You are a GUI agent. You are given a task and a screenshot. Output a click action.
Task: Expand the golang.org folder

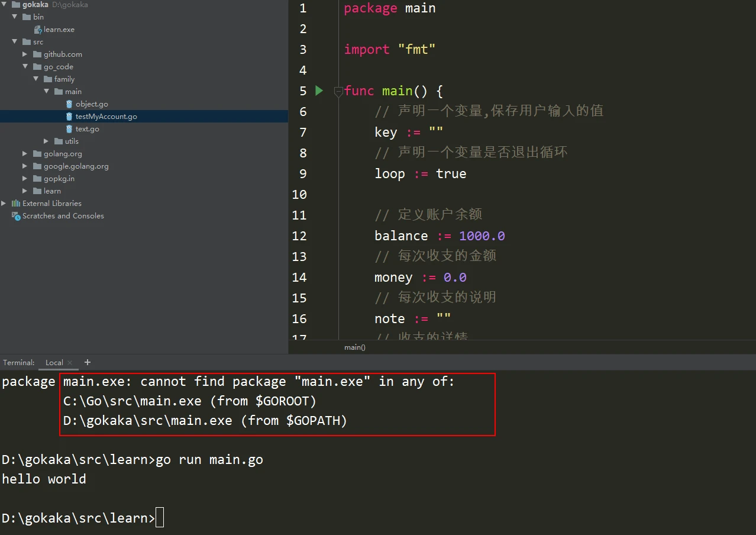tap(25, 154)
